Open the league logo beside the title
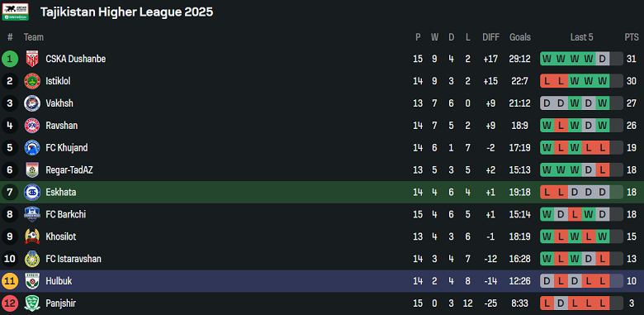Screen dimensions: 644x315 pyautogui.click(x=16, y=12)
